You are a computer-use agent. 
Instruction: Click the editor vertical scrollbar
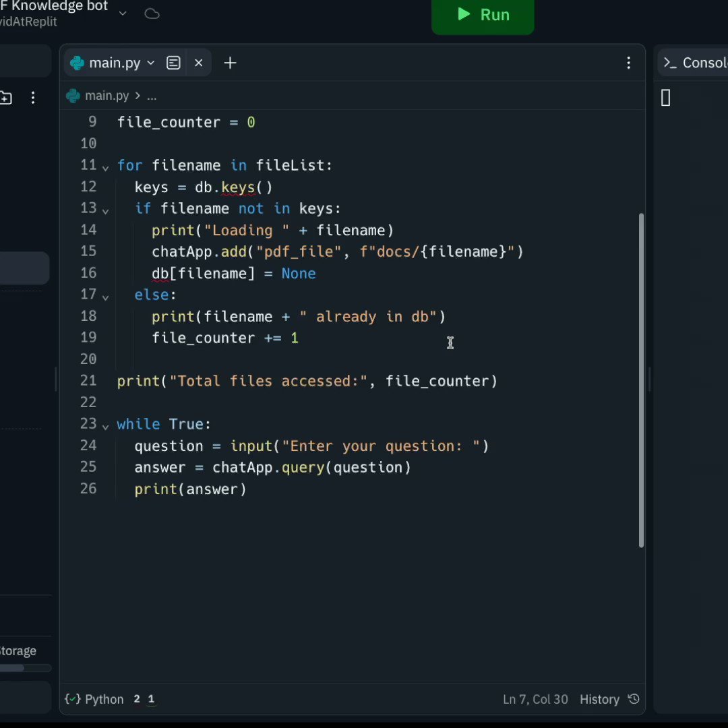point(641,380)
